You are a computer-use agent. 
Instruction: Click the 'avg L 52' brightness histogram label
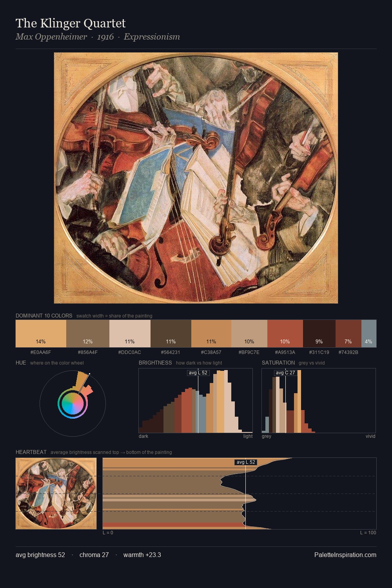click(x=198, y=373)
